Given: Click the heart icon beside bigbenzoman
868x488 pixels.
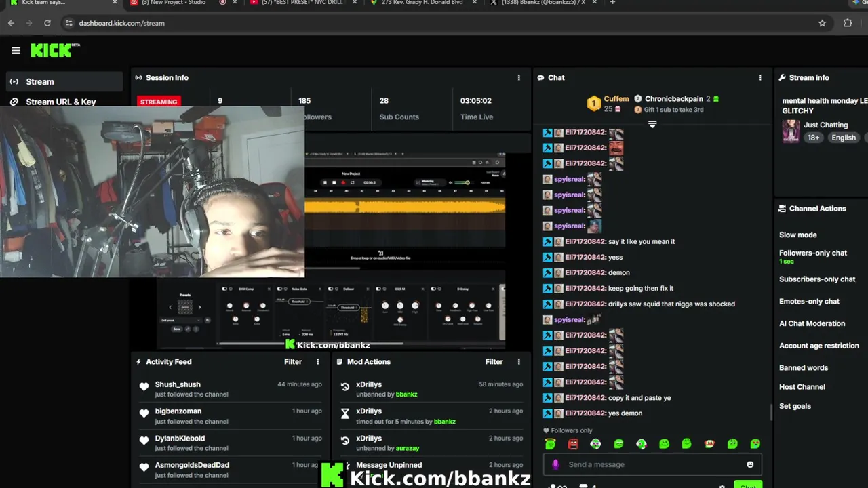Looking at the screenshot, I should pos(144,413).
